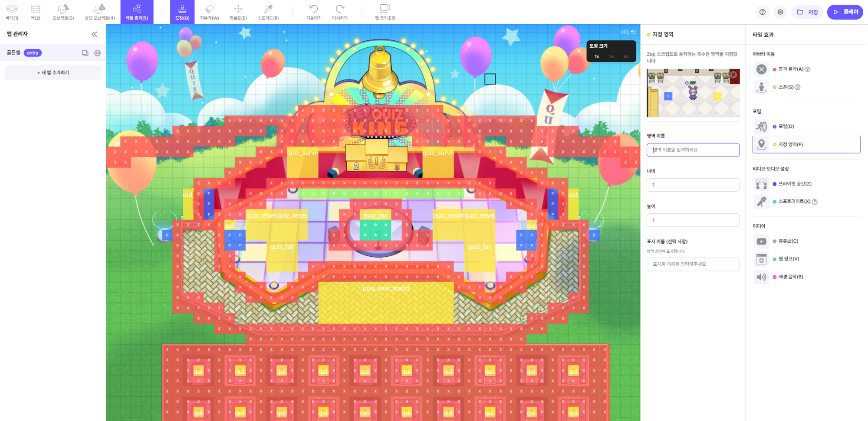The height and width of the screenshot is (421, 868).
Task: Select the 스포이드(R) eyedropper tool
Action: (x=268, y=12)
